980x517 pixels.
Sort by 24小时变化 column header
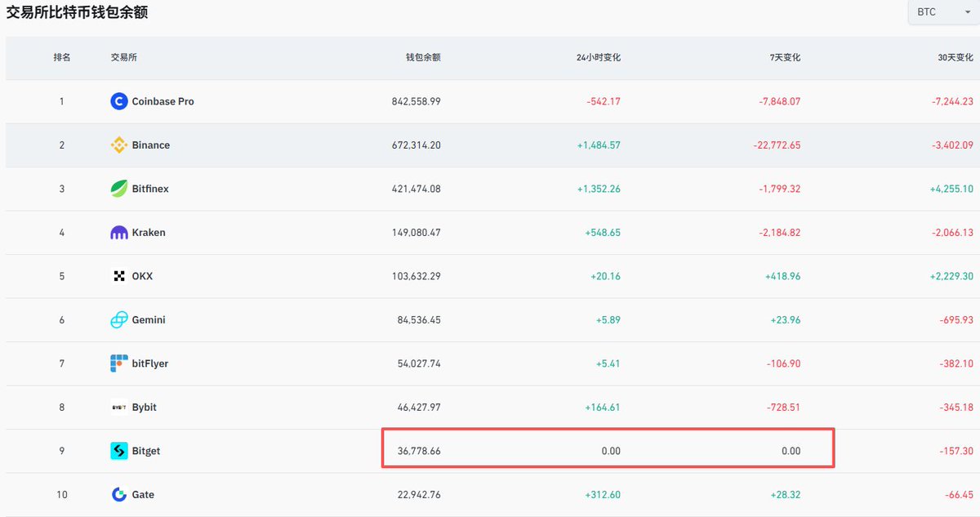(599, 58)
